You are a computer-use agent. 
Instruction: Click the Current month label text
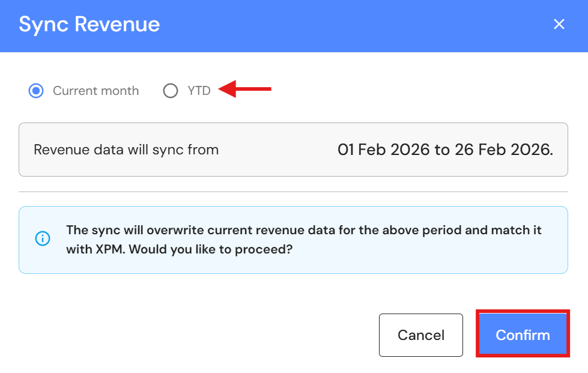[95, 91]
